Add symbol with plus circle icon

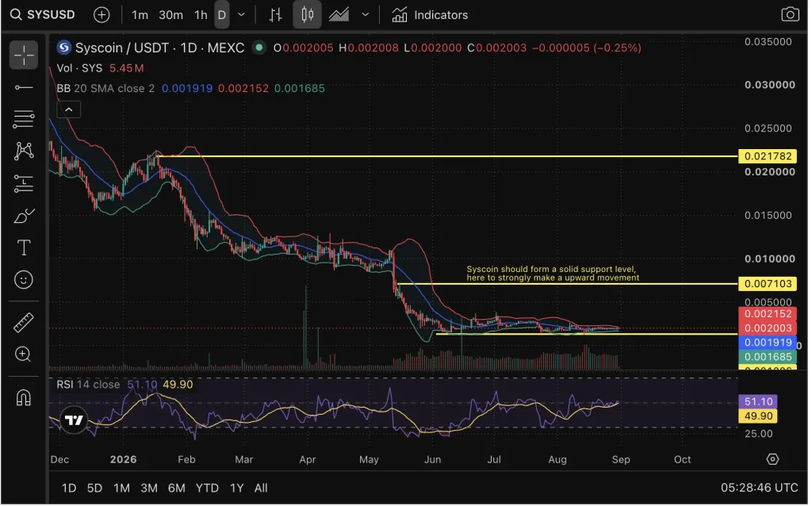point(101,15)
